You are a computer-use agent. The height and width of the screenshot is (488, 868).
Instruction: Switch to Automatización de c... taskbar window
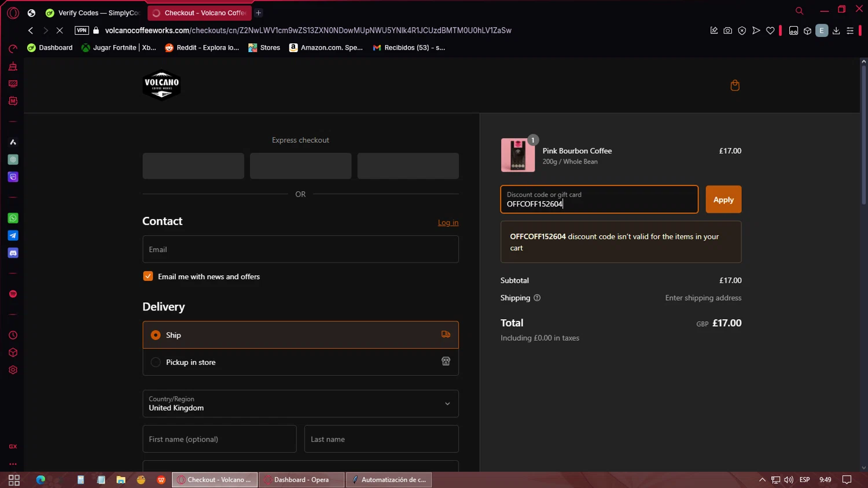[389, 480]
